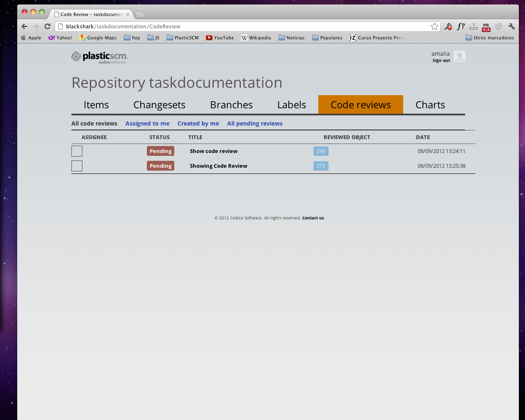The image size is (525, 420).
Task: Click the amalia user avatar image
Action: (x=459, y=56)
